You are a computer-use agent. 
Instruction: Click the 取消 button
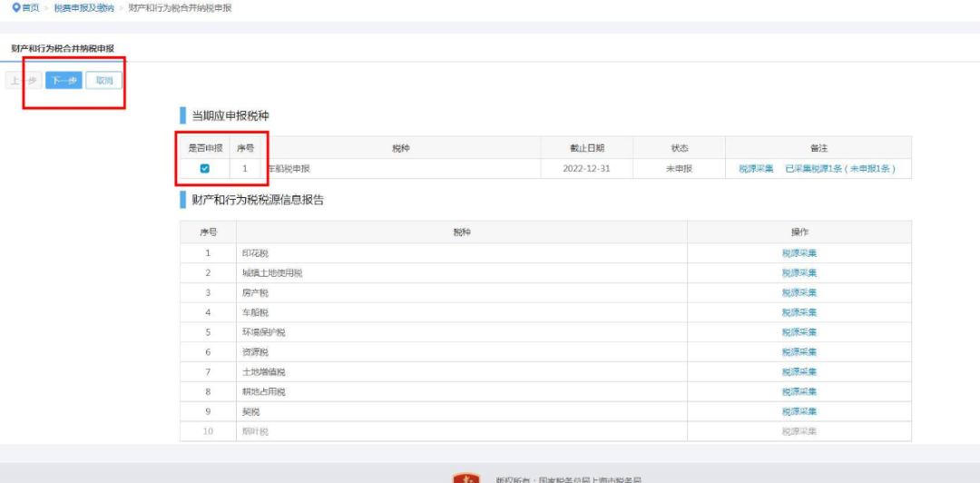coord(103,81)
